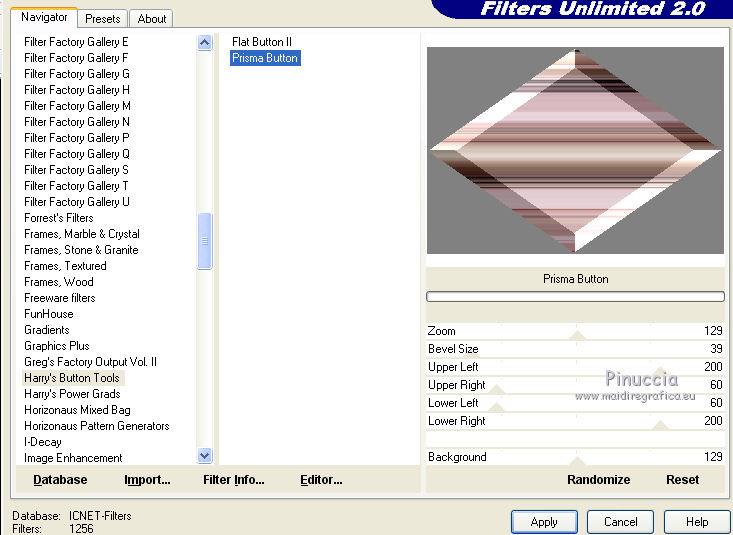Screen dimensions: 733x535
Task: Choose Filter Factory Gallery M
Action: pos(77,106)
